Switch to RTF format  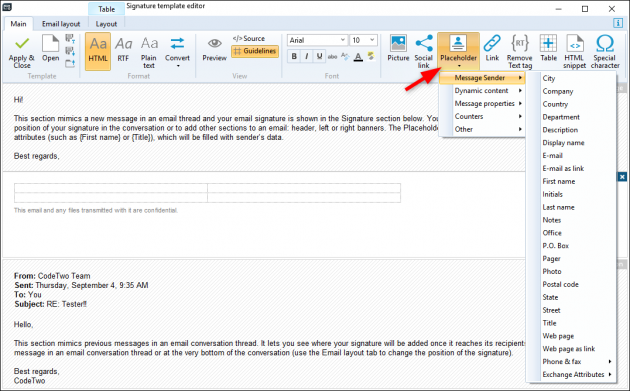[x=123, y=50]
